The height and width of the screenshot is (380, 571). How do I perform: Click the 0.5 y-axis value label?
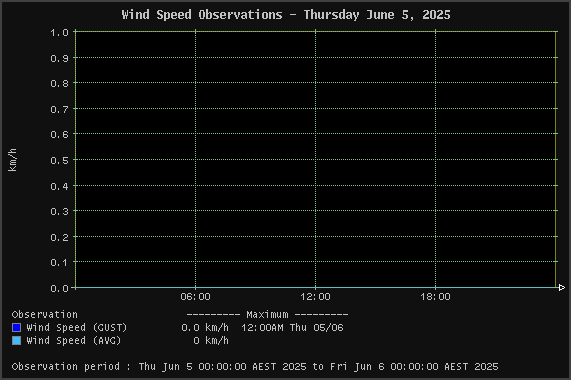pyautogui.click(x=59, y=160)
